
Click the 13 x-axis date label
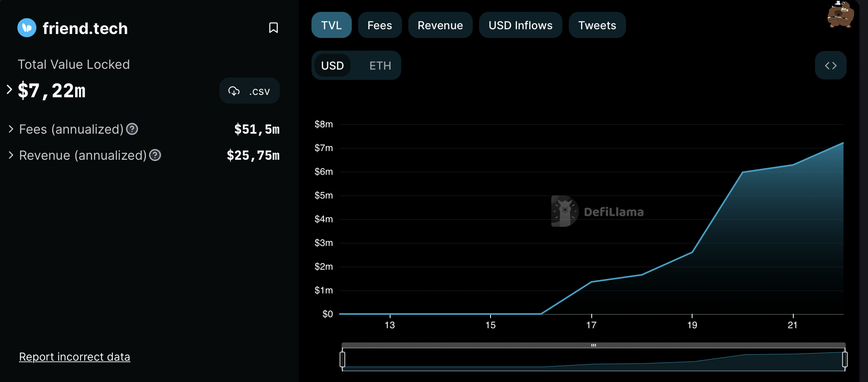pyautogui.click(x=390, y=325)
